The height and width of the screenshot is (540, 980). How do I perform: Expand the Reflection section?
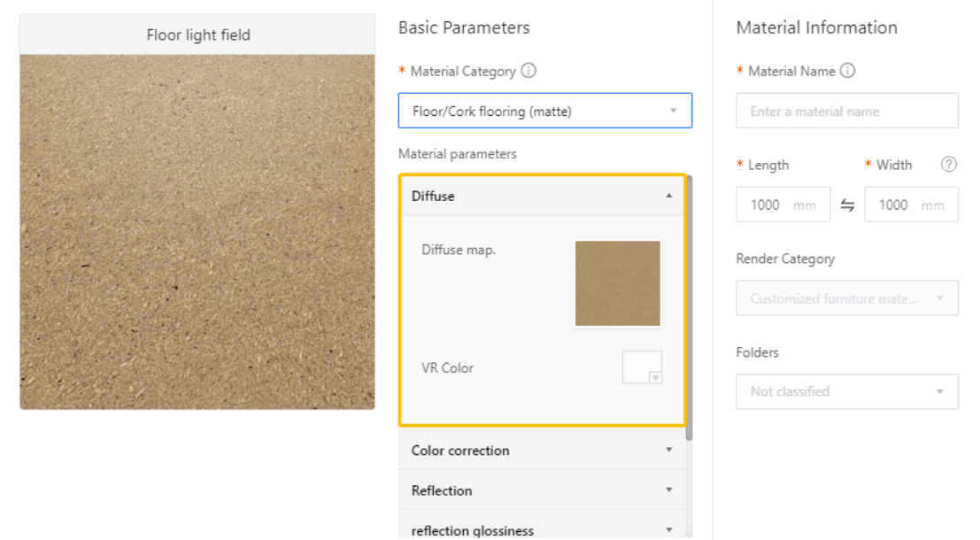[542, 490]
